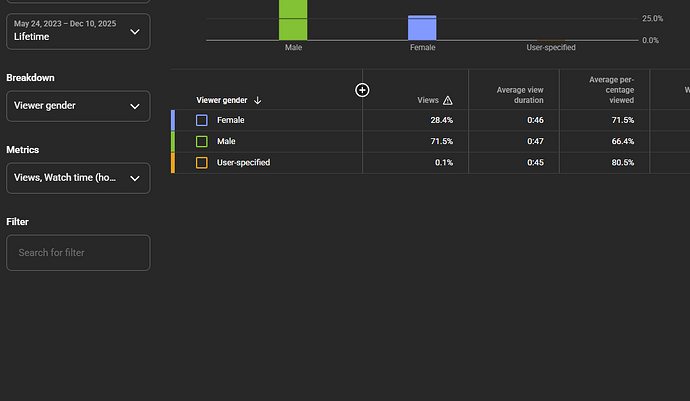The width and height of the screenshot is (690, 401).
Task: Click the 0.0% chart axis label
Action: click(650, 40)
